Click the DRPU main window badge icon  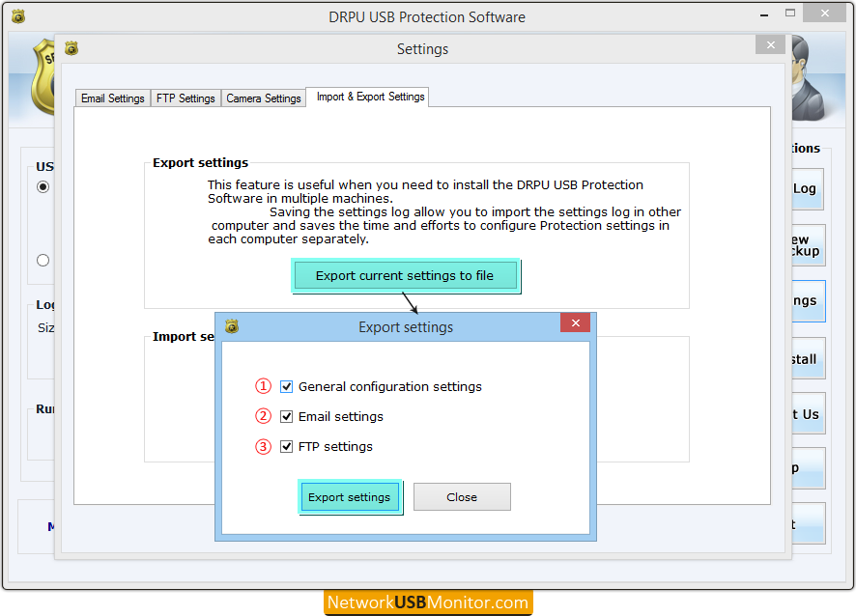click(x=18, y=17)
